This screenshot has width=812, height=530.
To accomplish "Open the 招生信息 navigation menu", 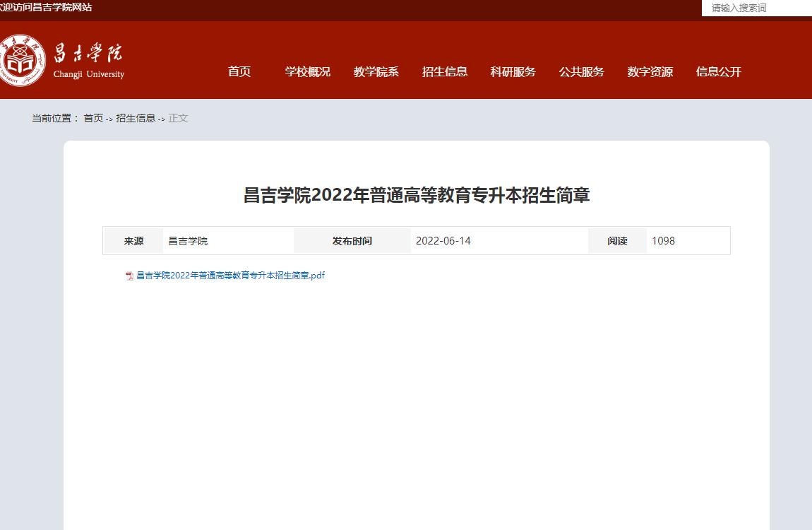I will pos(444,71).
